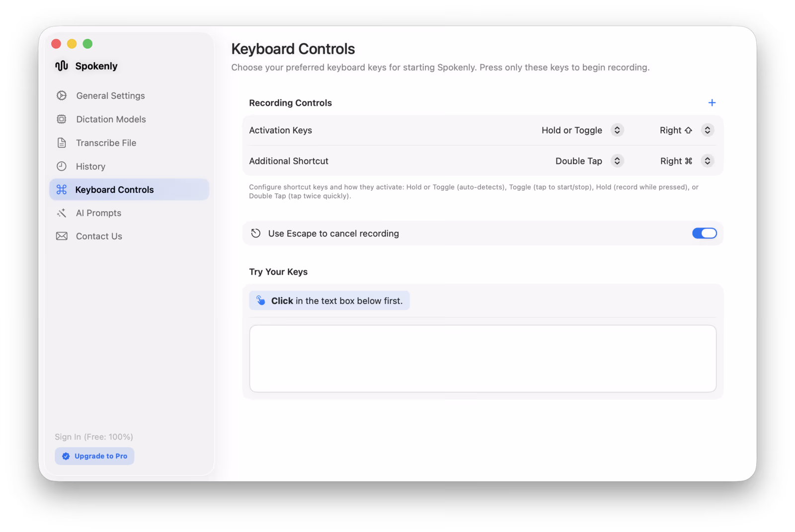Open AI Prompts section
Image resolution: width=795 pixels, height=532 pixels.
point(129,213)
